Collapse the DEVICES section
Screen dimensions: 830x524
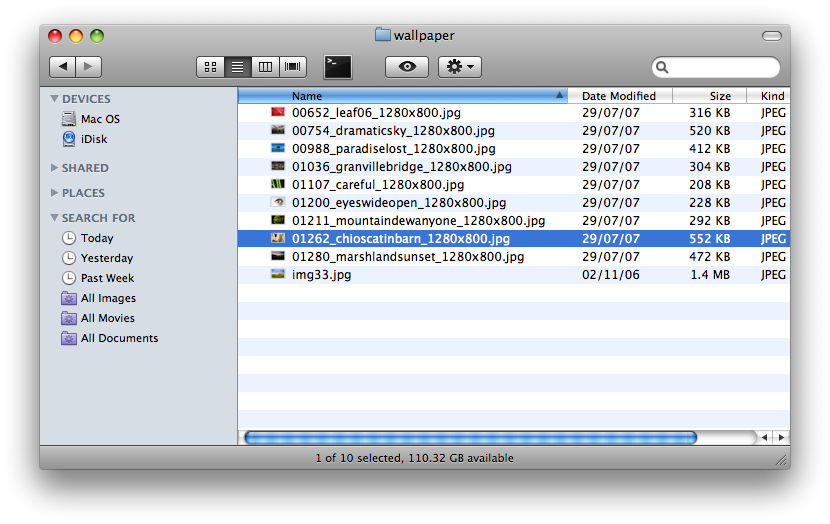coord(54,98)
